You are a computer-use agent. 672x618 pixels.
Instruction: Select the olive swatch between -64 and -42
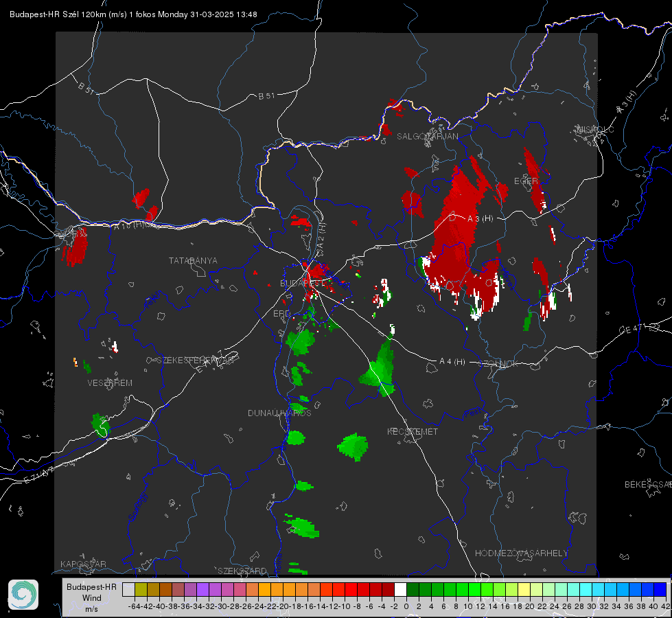click(x=141, y=589)
